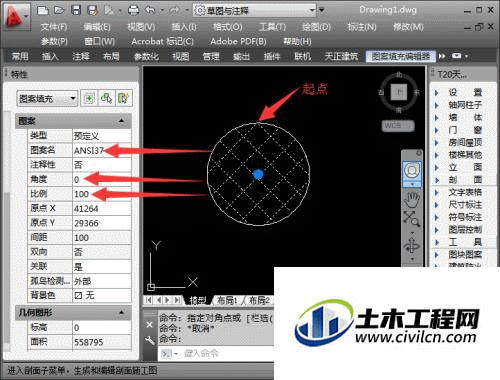Click the Print icon in quick toolbar

tap(134, 10)
